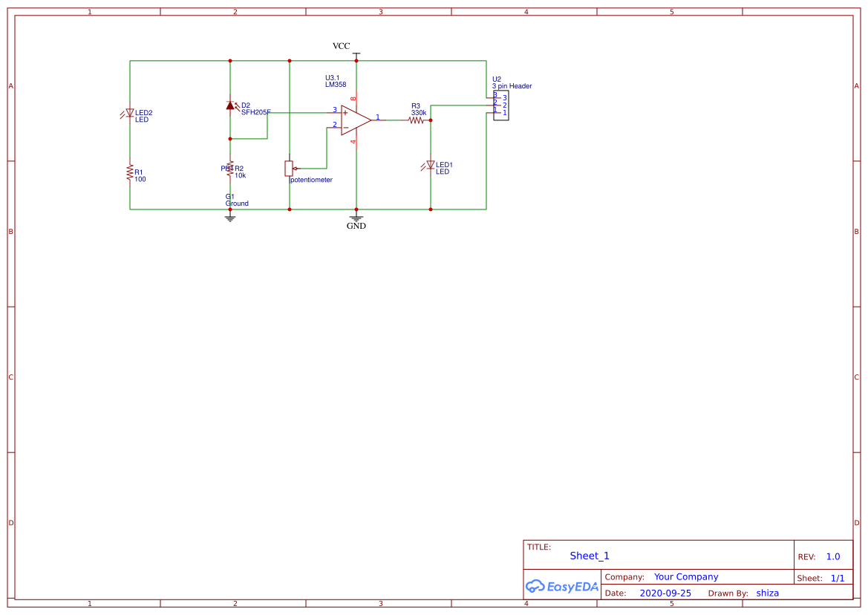Click pin 3 label of the op-amp
Image resolution: width=868 pixels, height=615 pixels.
pyautogui.click(x=336, y=108)
